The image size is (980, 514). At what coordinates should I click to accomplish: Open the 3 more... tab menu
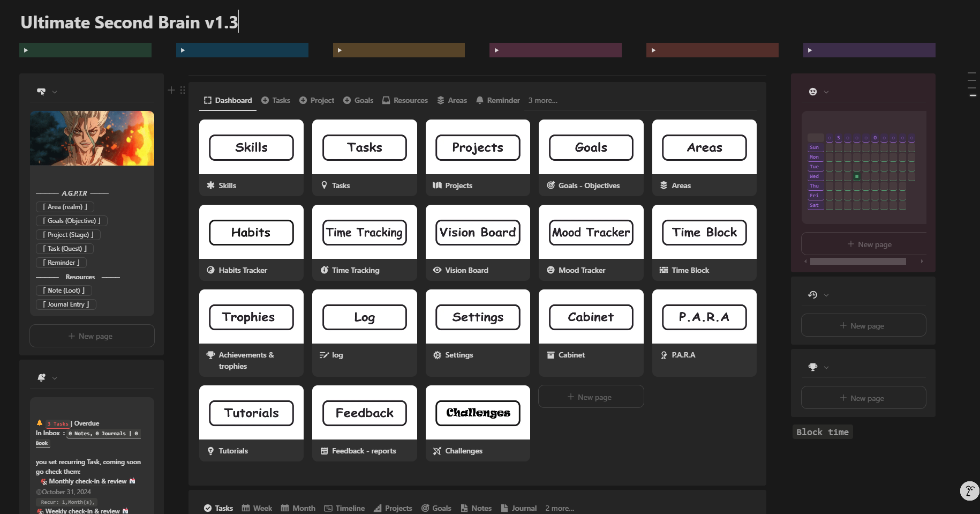[542, 100]
